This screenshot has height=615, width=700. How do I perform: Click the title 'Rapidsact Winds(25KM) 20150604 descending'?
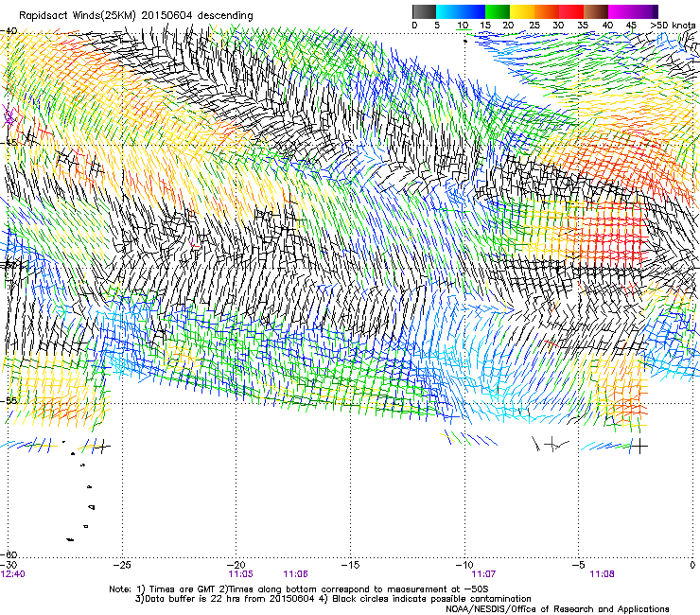(136, 16)
